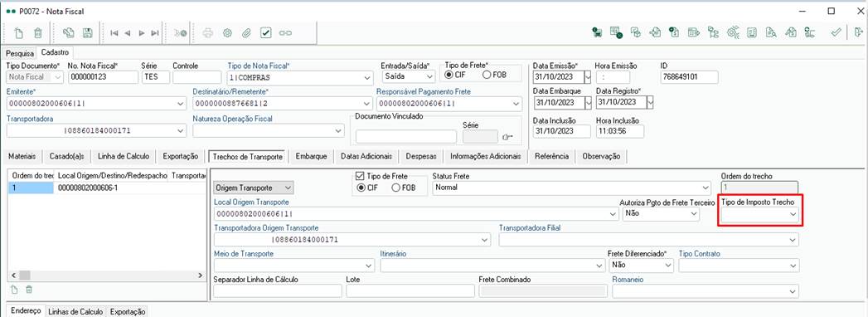Go to the last record
The height and width of the screenshot is (317, 868).
pyautogui.click(x=155, y=33)
